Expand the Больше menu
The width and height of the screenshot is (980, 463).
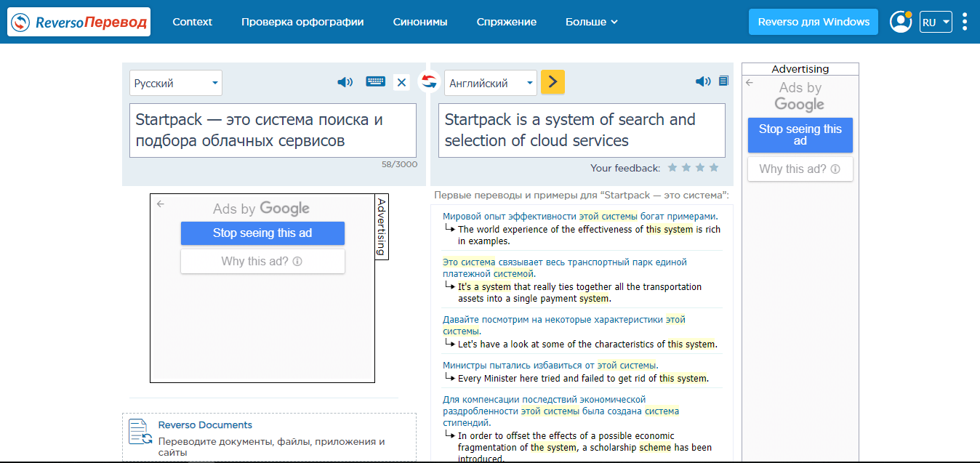(x=592, y=22)
